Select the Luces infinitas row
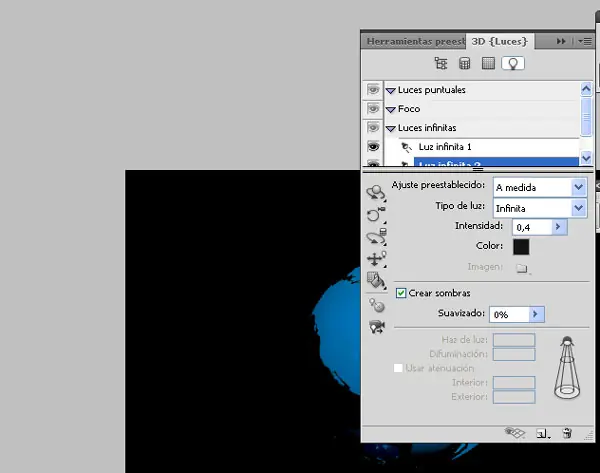Screen dimensions: 600x473 pos(482,128)
